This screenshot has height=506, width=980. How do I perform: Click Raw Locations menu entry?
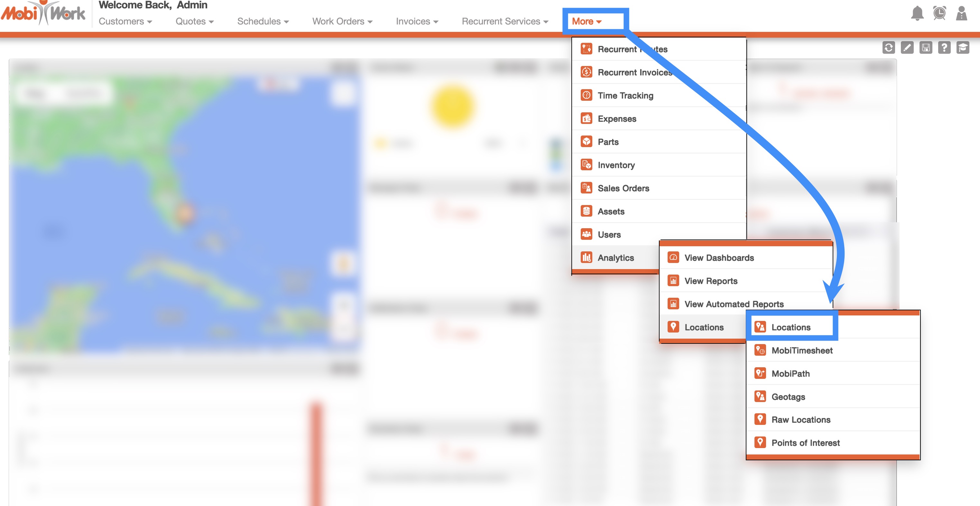[x=800, y=419]
